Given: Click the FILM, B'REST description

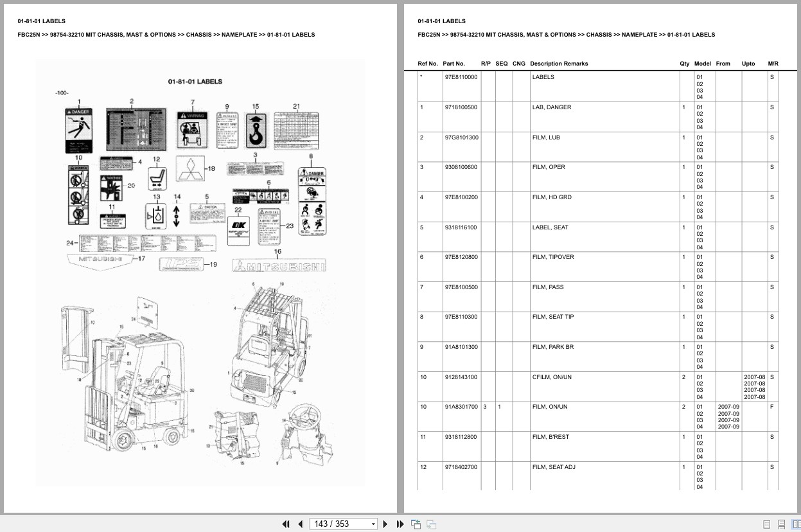Looking at the screenshot, I should coord(551,437).
